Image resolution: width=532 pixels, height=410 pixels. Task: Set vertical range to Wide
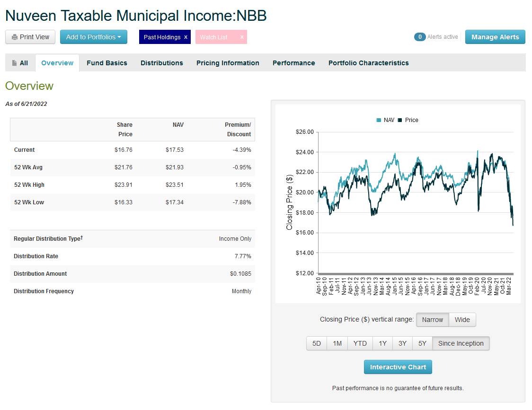coord(462,320)
